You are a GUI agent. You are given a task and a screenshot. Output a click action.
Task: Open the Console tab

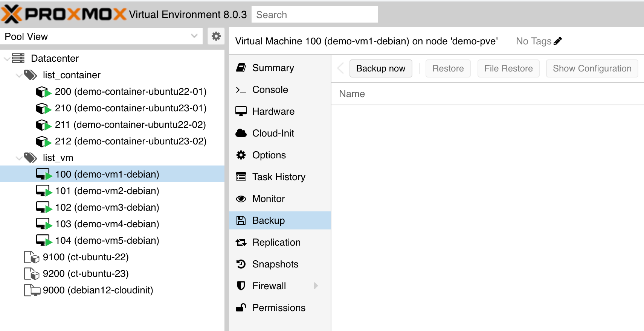point(280,90)
